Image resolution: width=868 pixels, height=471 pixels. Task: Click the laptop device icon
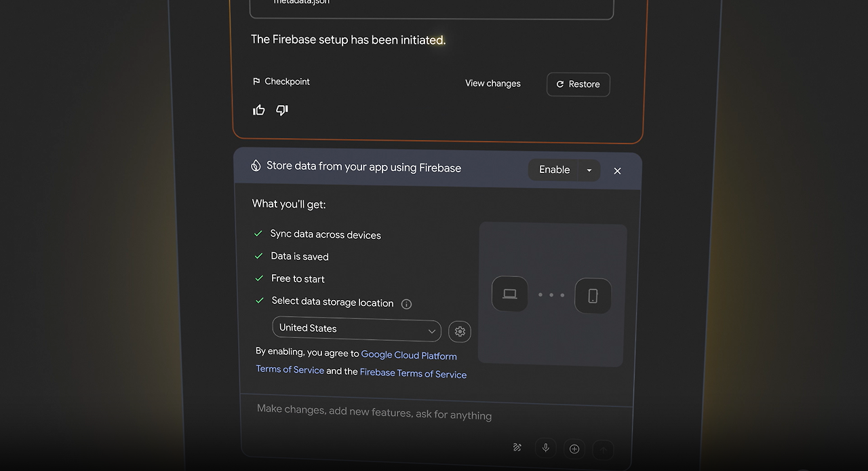[x=510, y=294]
